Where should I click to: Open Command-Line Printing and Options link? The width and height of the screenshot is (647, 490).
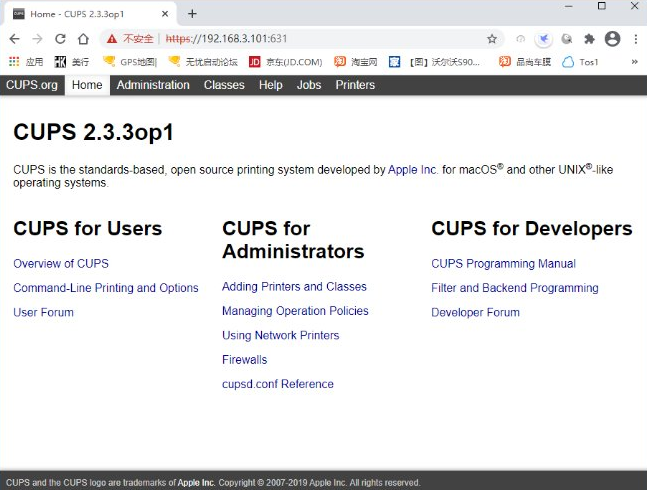(106, 288)
